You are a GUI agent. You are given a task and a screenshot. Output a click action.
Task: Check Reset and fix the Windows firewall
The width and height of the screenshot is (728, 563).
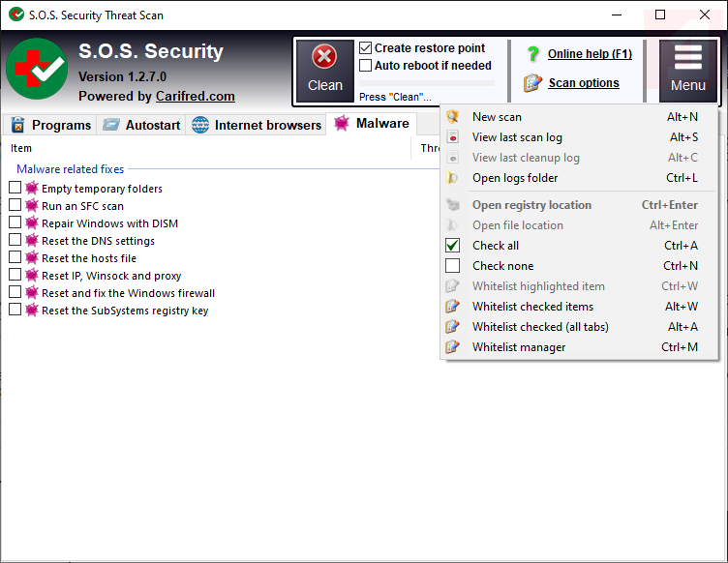(15, 292)
